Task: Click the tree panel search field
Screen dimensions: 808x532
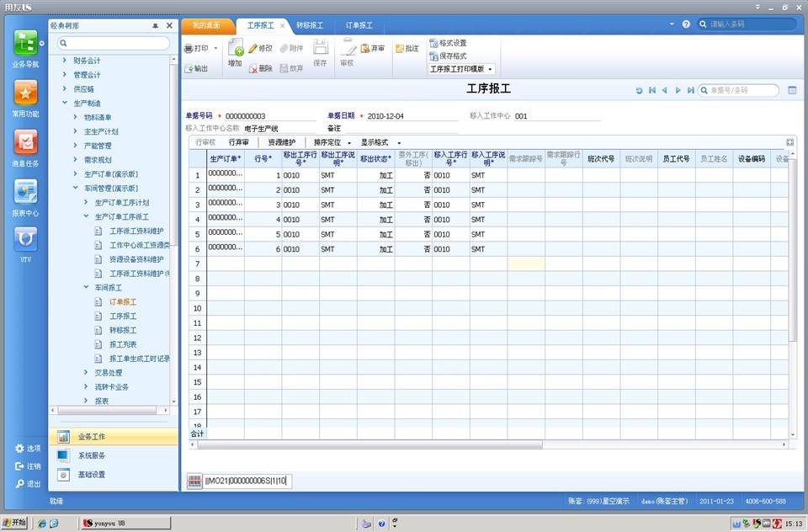Action: pyautogui.click(x=114, y=43)
